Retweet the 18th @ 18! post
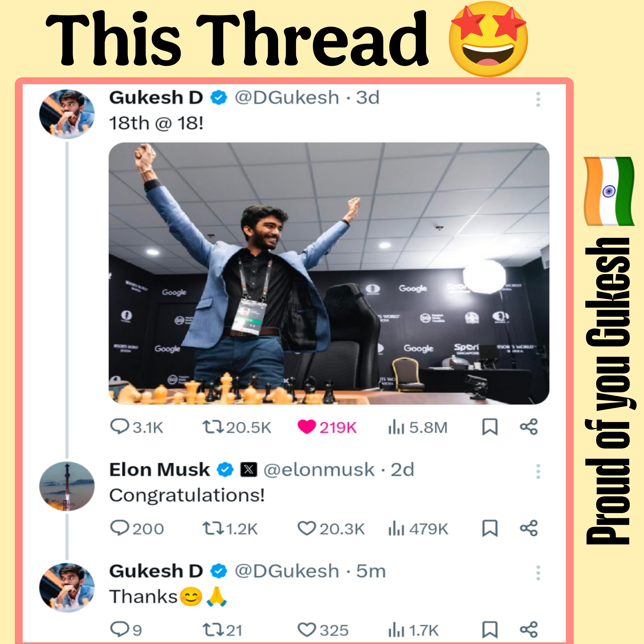 point(237,427)
